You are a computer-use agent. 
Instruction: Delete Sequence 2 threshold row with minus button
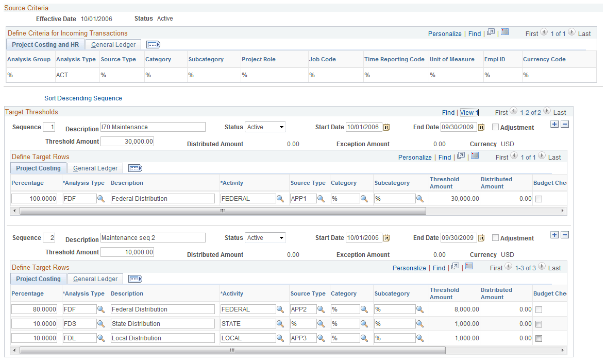[x=565, y=235]
